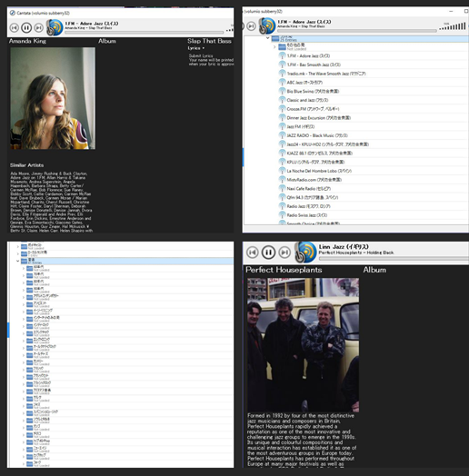The image size is (469, 476).
Task: Collapse the highlighted 音楽 folder in genre tree
Action: pyautogui.click(x=17, y=261)
